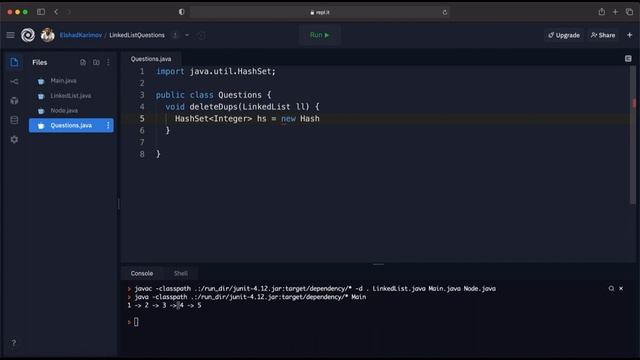Open LinkedList.java in file tree
This screenshot has height=360, width=640.
tap(71, 96)
